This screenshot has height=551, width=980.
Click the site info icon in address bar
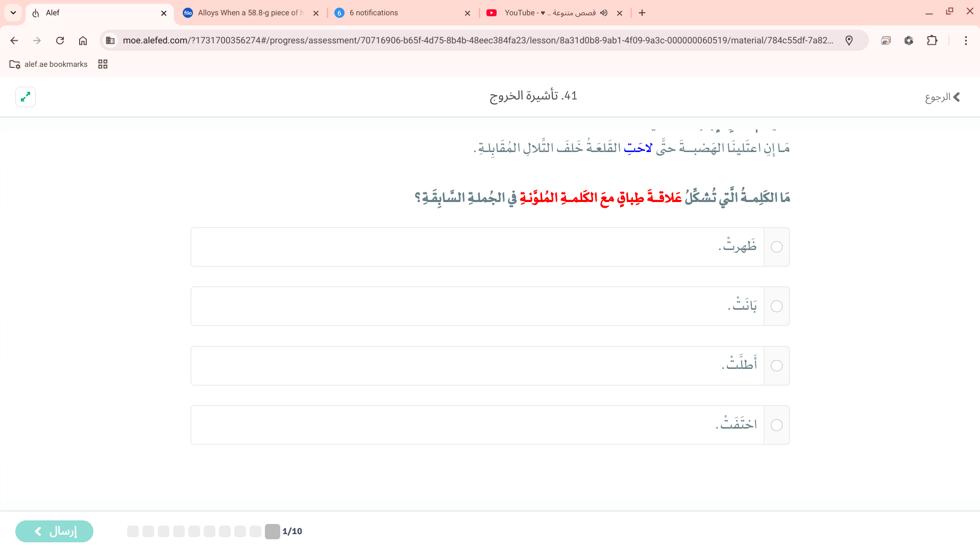click(x=110, y=40)
